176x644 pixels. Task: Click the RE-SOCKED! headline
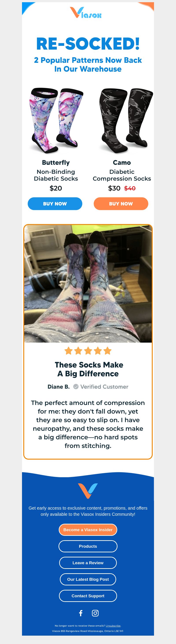pyautogui.click(x=88, y=44)
